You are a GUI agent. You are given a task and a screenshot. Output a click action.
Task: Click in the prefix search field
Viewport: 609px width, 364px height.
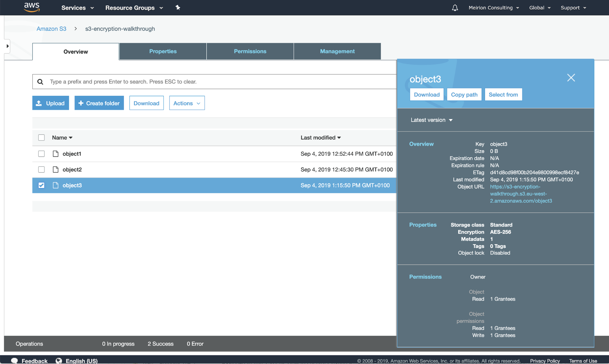(x=213, y=82)
